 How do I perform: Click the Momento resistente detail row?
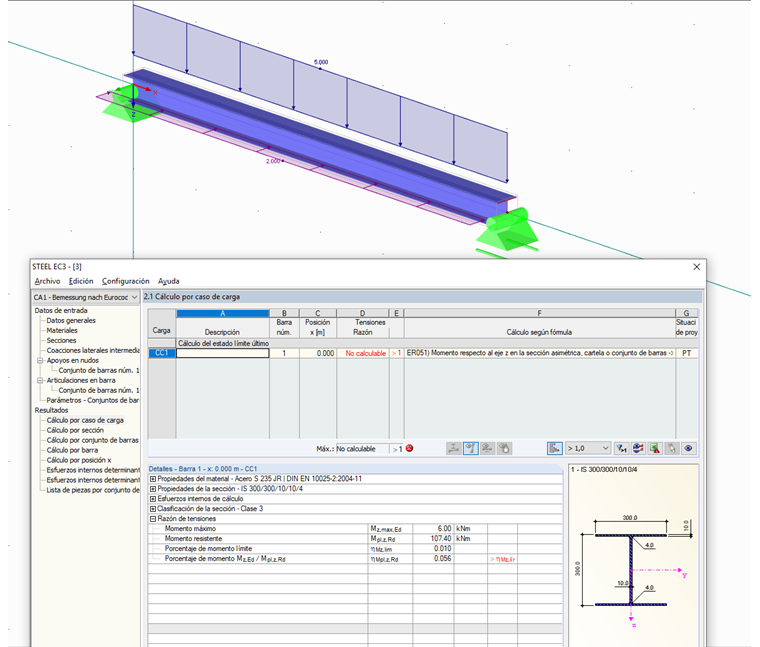[x=355, y=539]
